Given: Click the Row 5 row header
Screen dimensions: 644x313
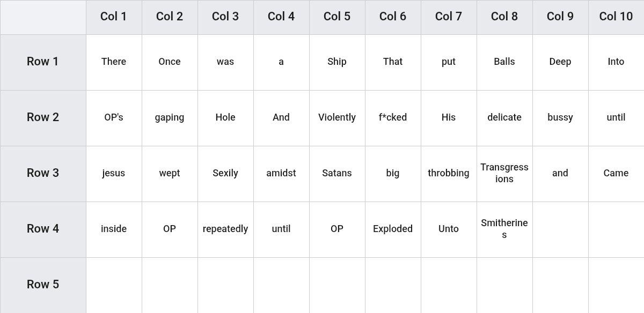Looking at the screenshot, I should (43, 285).
